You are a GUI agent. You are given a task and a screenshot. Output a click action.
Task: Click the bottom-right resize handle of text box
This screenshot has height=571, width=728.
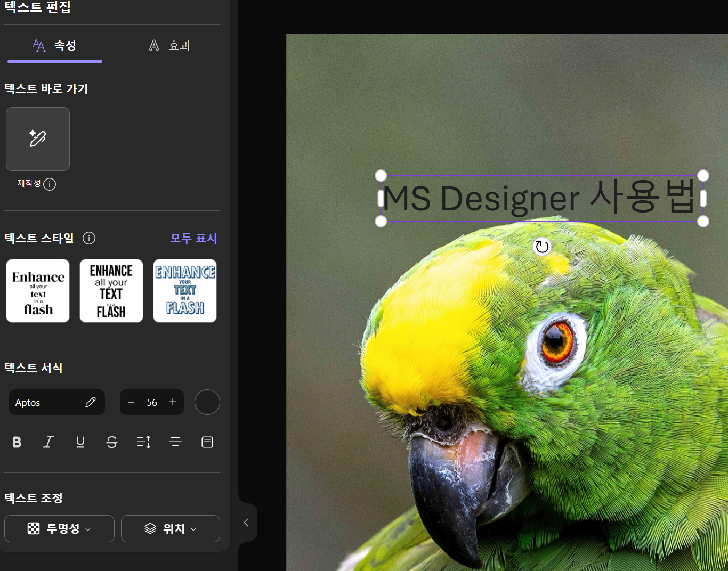tap(703, 221)
